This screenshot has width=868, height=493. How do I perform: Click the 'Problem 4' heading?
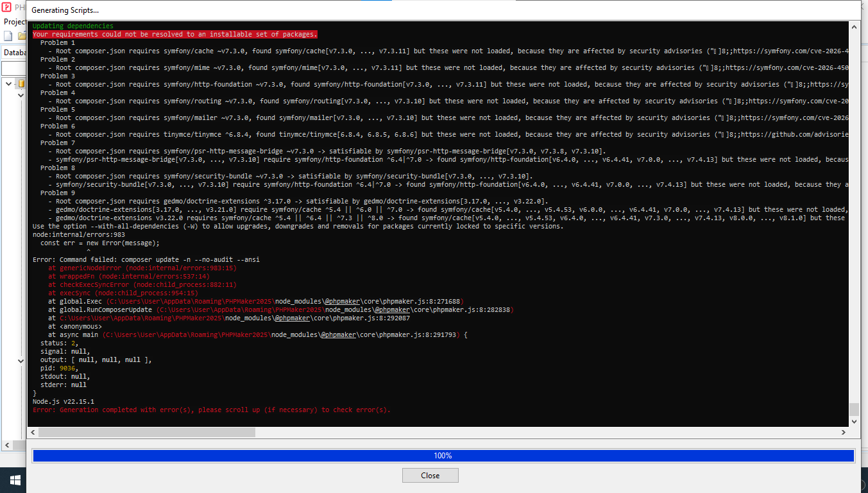(x=58, y=92)
